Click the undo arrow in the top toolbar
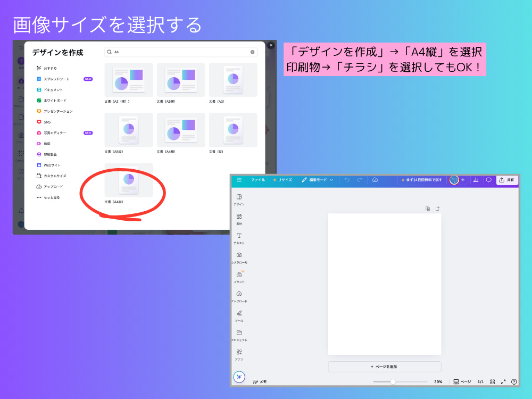The image size is (532, 399). coord(346,180)
